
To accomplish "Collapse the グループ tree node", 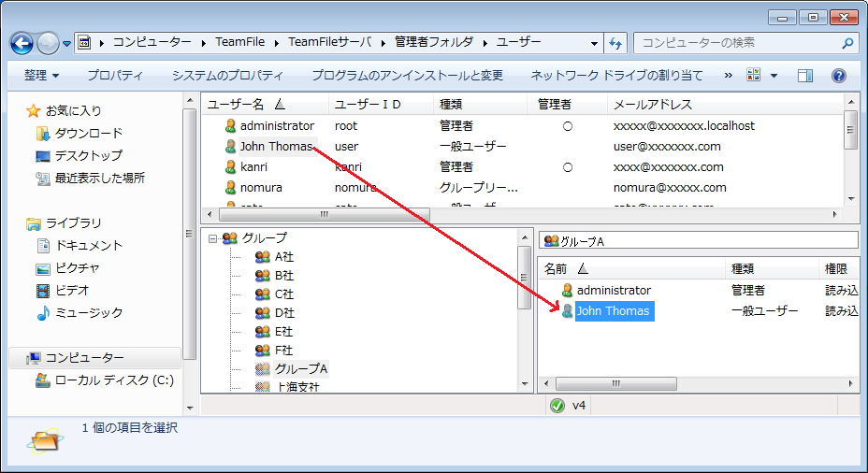I will pyautogui.click(x=213, y=238).
